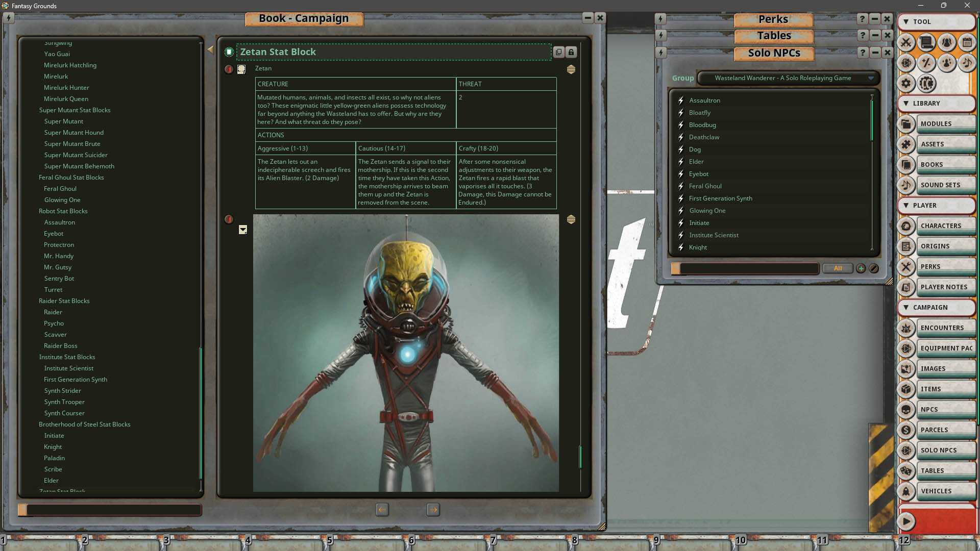980x551 pixels.
Task: Toggle the frame icon next to Zetan label
Action: pos(241,69)
